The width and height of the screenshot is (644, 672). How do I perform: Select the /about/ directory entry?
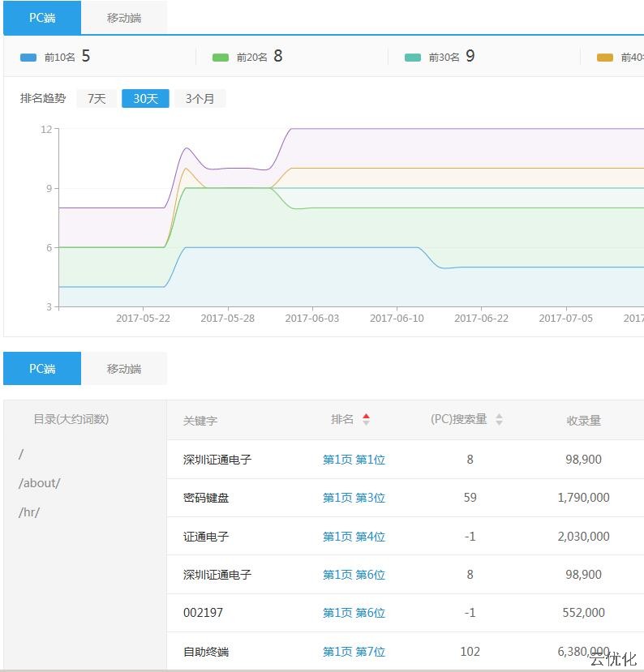tap(40, 483)
